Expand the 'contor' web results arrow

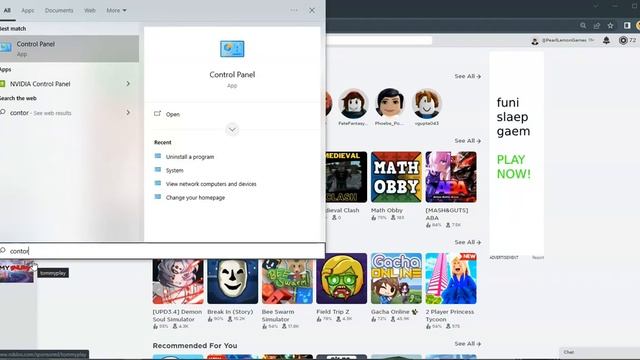tap(128, 113)
